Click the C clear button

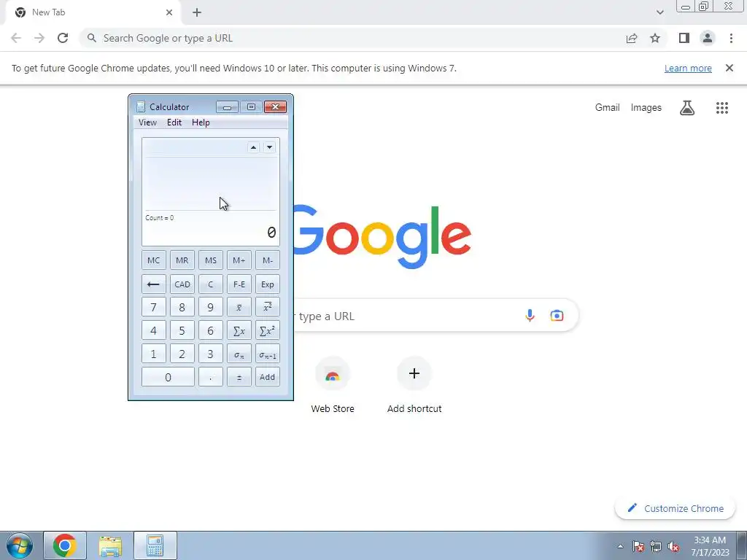211,284
